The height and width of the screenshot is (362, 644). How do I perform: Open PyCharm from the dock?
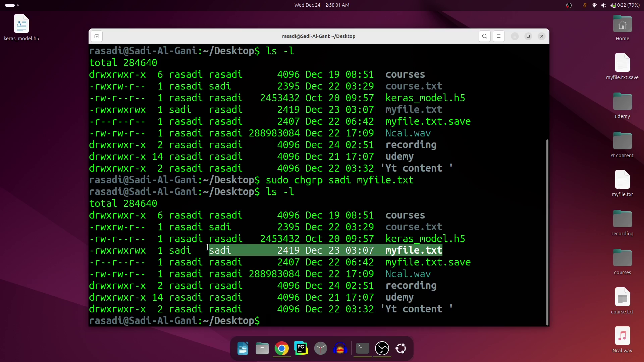click(301, 349)
